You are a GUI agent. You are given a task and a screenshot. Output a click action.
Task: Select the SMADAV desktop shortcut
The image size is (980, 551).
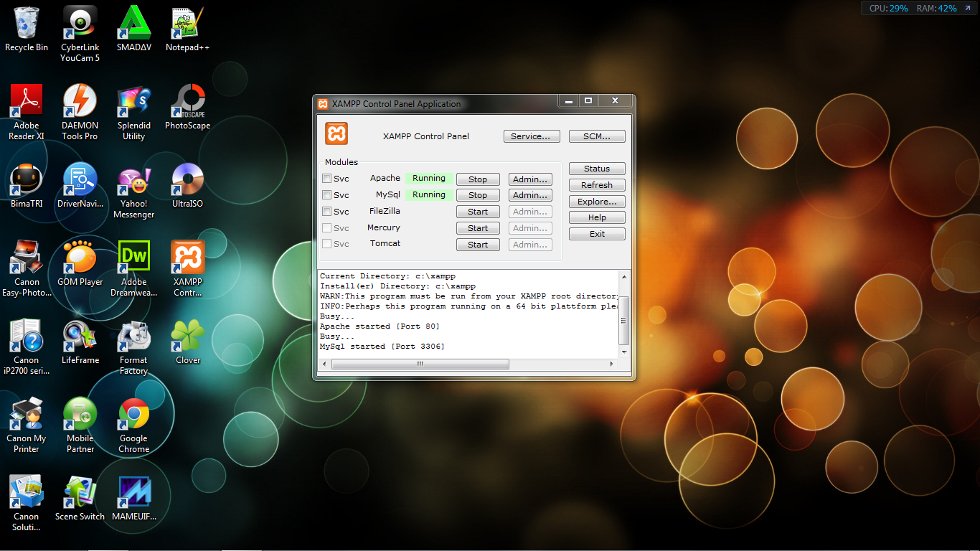(x=134, y=29)
